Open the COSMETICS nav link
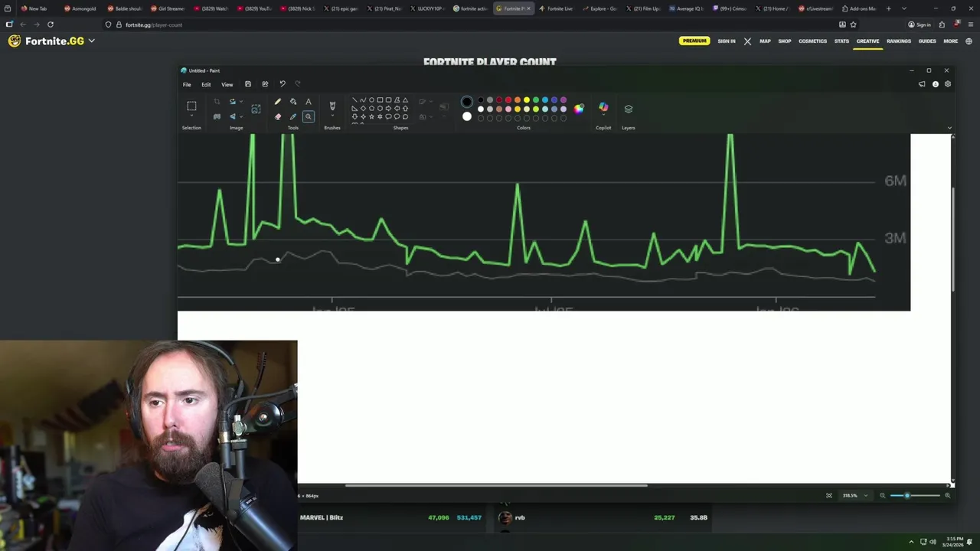Viewport: 980px width, 551px height. (812, 41)
